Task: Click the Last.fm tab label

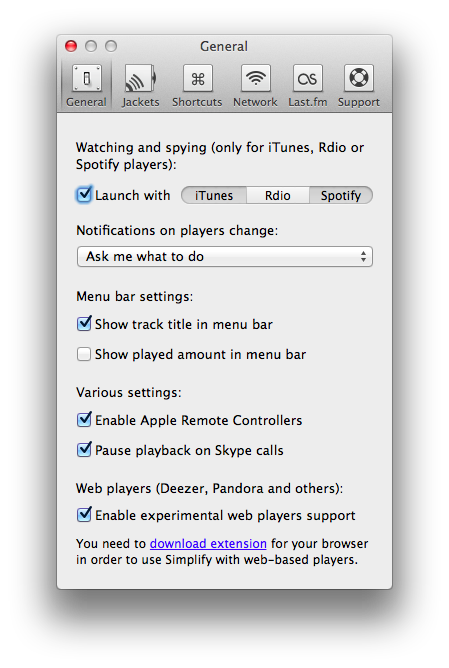Action: tap(308, 102)
